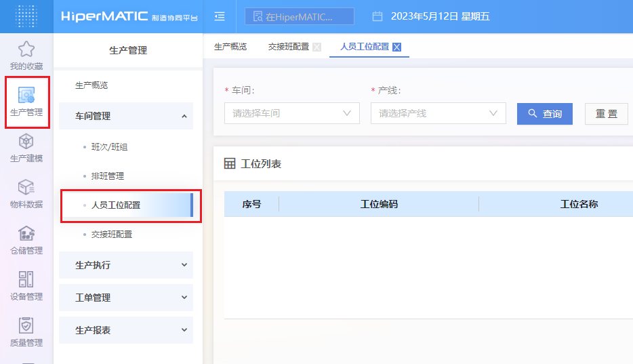Click the 重置 reset button
Image resolution: width=633 pixels, height=364 pixels.
click(607, 114)
